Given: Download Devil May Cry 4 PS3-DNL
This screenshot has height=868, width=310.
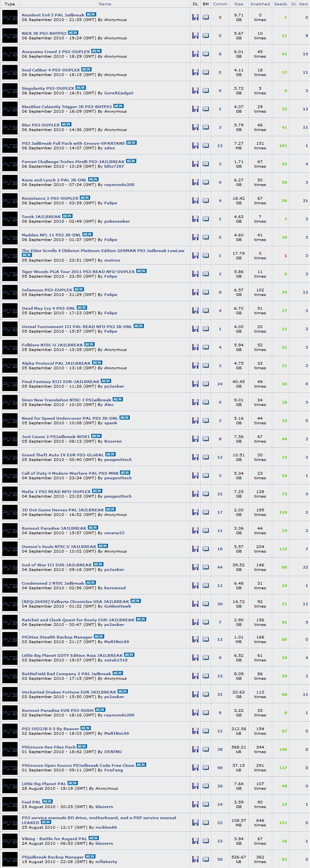Looking at the screenshot, I should pos(195,310).
